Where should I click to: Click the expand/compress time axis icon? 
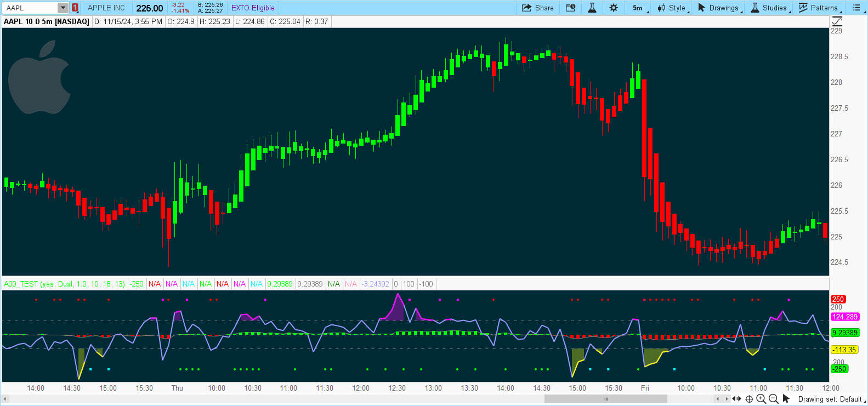(737, 399)
